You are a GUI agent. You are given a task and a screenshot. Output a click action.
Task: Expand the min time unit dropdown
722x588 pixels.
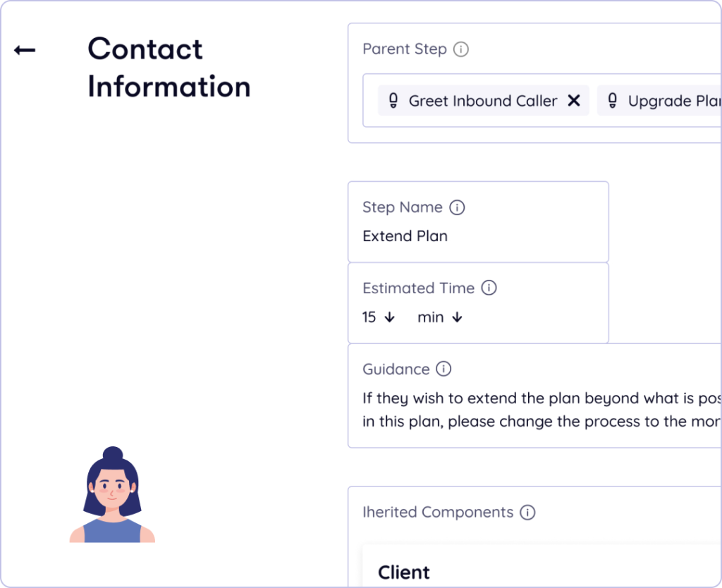457,317
